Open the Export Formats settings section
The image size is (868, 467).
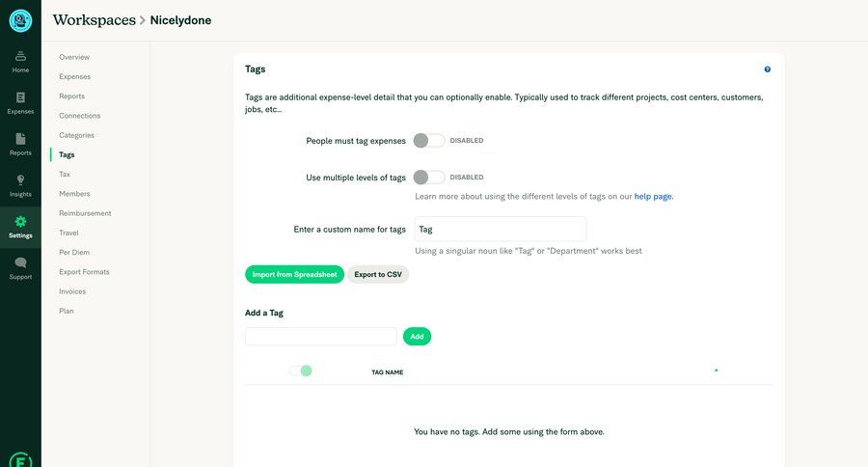(x=84, y=271)
